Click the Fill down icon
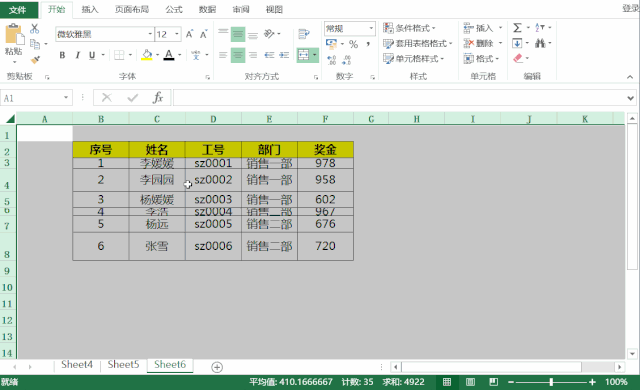Viewport: 640px width, 390px height. click(x=517, y=43)
